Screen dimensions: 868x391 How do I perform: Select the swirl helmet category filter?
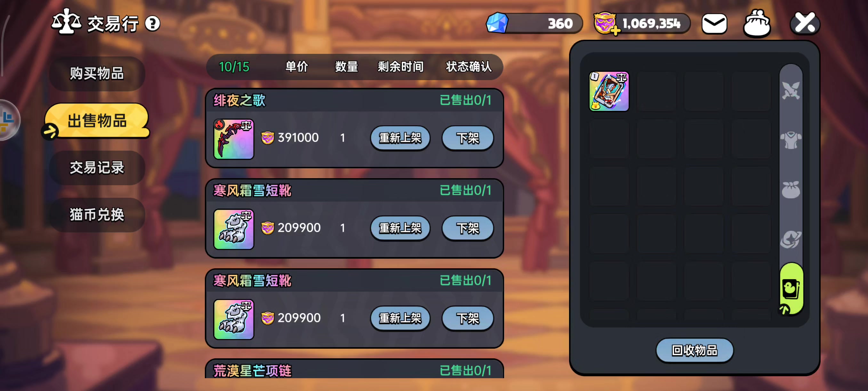[791, 239]
